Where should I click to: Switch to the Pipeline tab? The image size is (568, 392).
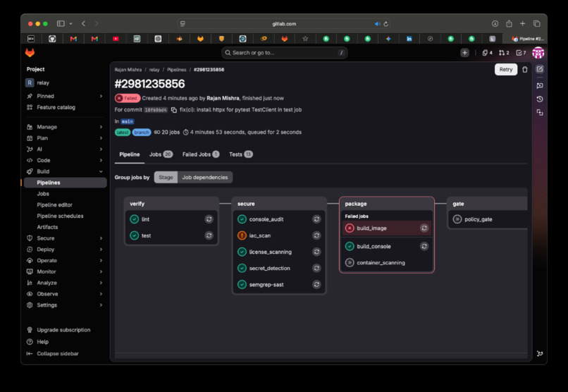pyautogui.click(x=130, y=154)
